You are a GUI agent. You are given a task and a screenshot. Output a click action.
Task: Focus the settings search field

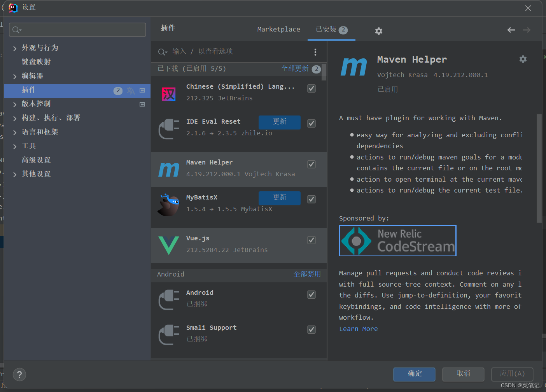[77, 30]
